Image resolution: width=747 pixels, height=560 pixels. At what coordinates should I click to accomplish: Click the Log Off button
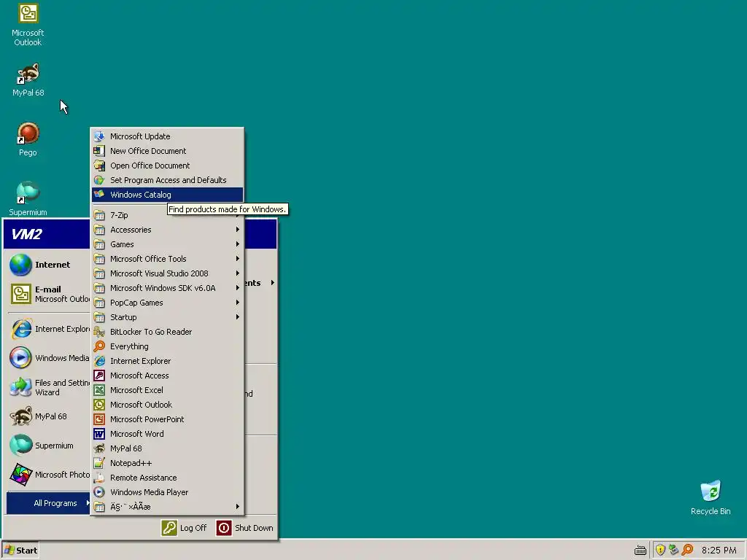[x=184, y=528]
